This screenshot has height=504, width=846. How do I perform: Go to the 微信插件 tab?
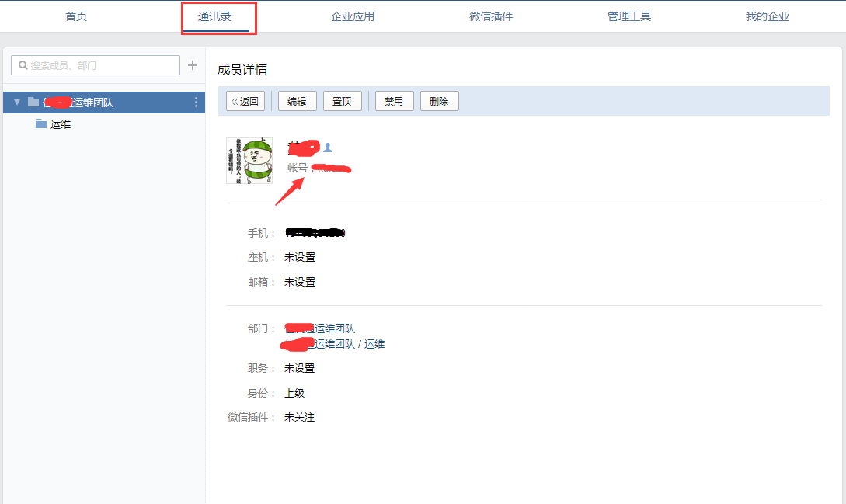pyautogui.click(x=491, y=17)
